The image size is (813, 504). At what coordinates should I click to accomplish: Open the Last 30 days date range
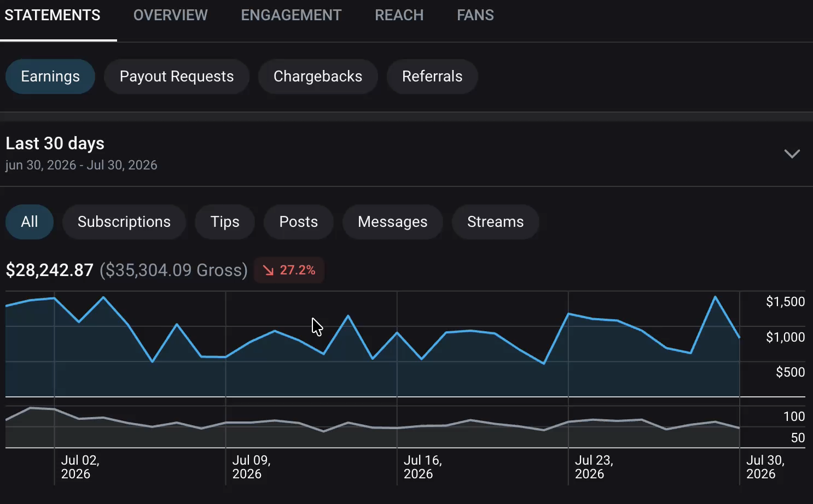pos(406,154)
